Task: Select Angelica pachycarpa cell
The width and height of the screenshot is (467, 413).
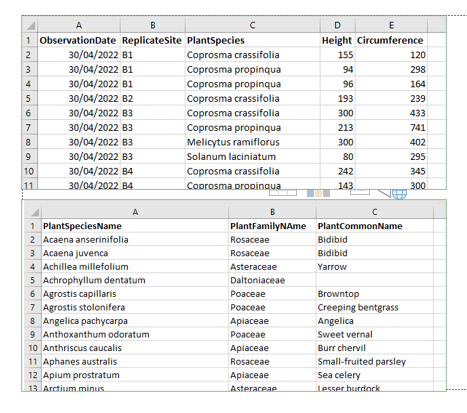Action: pyautogui.click(x=135, y=321)
